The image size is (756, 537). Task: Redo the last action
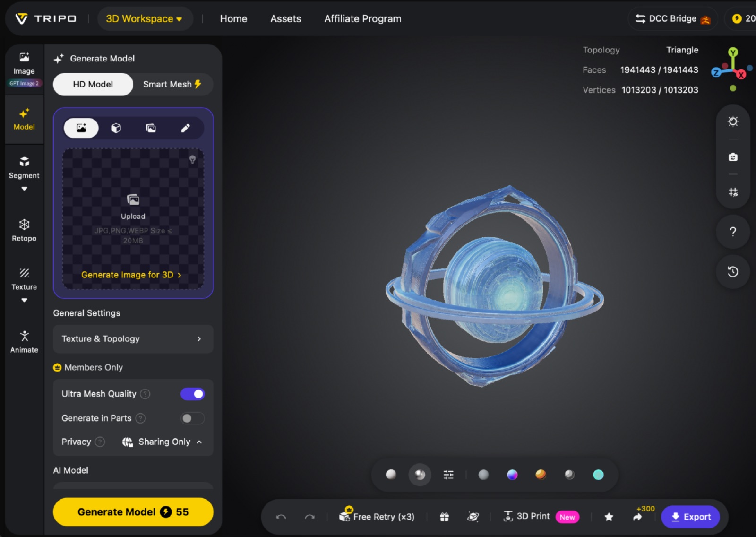tap(310, 517)
